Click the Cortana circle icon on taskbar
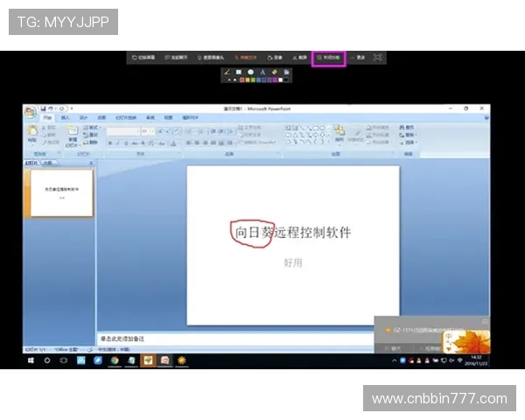Screen dimensions: 525x420 click(x=47, y=360)
